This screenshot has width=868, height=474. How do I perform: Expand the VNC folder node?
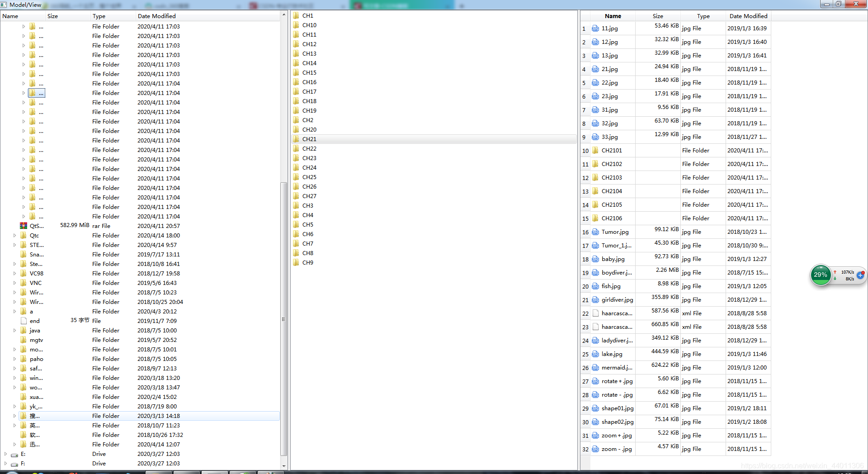14,283
